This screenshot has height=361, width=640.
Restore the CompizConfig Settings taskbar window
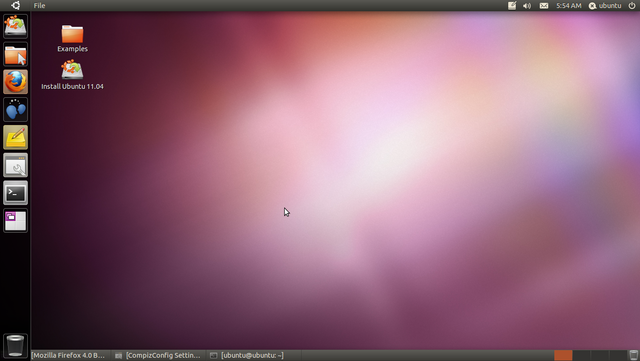(158, 355)
